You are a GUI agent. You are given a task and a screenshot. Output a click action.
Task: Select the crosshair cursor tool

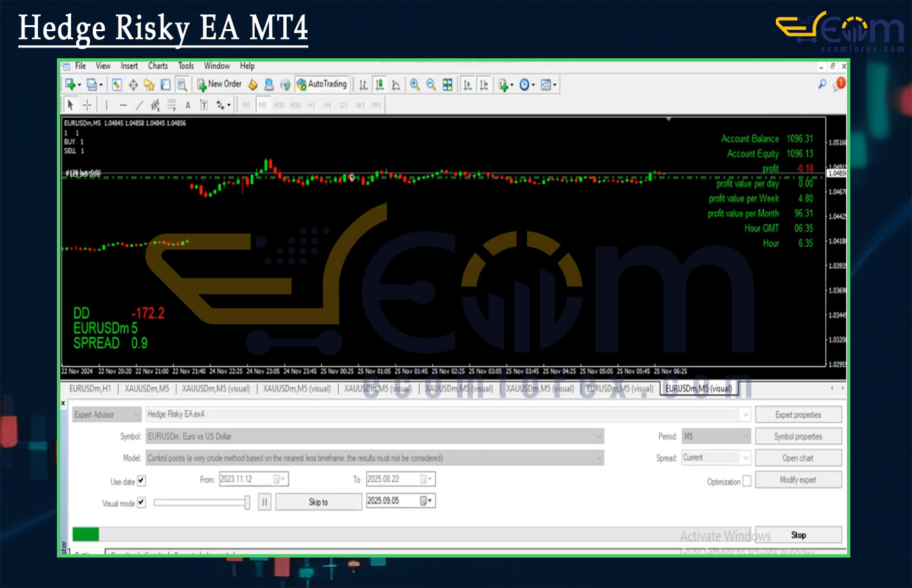87,105
